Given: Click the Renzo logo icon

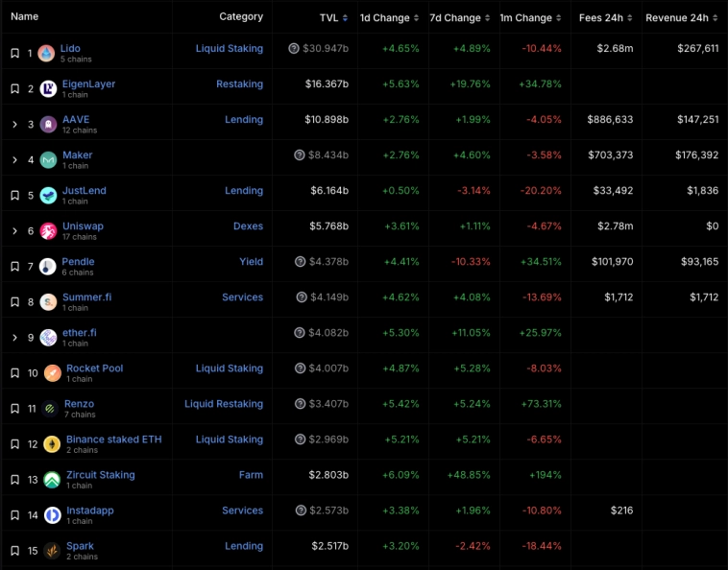Looking at the screenshot, I should (x=50, y=409).
